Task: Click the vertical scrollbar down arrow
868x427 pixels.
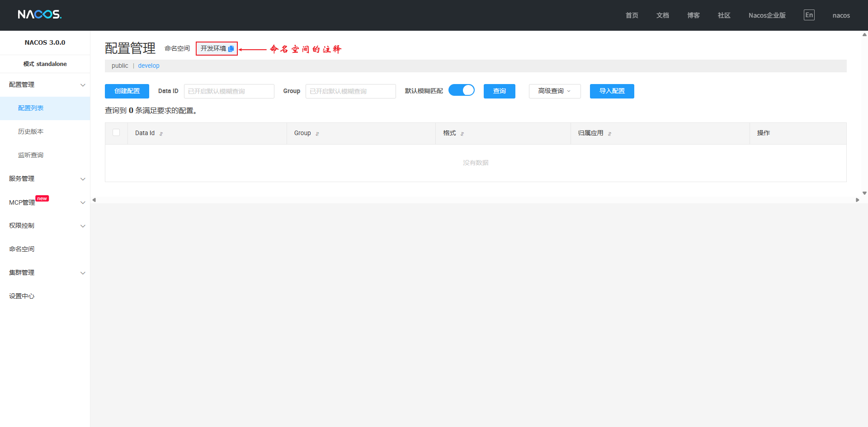Action: (864, 193)
